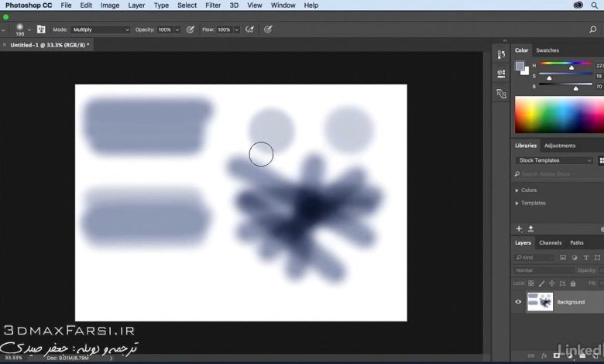
Task: Open the Clone Source panel icon
Action: coord(501,93)
